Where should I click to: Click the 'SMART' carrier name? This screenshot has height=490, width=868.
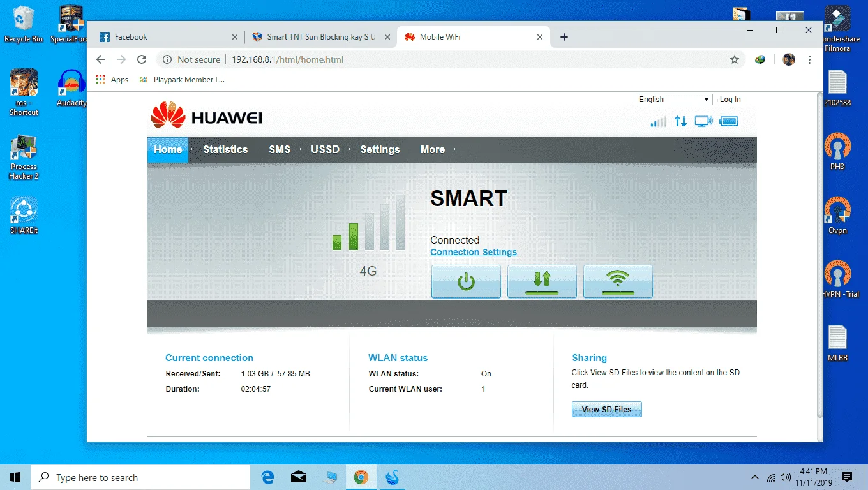[468, 198]
